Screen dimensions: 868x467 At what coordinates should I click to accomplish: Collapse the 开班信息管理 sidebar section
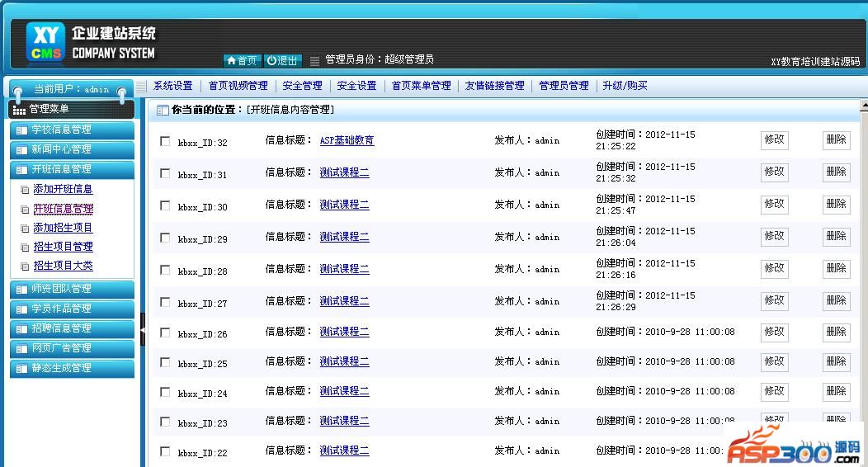click(72, 169)
